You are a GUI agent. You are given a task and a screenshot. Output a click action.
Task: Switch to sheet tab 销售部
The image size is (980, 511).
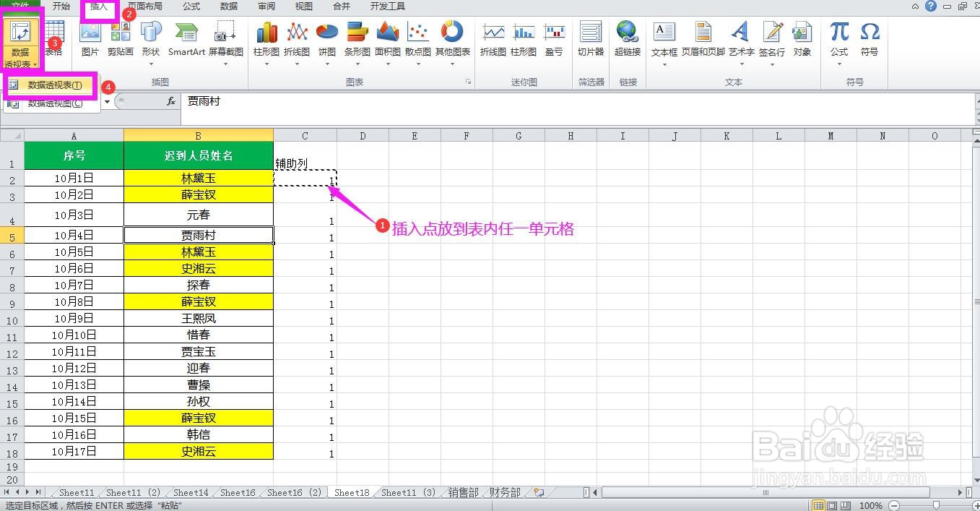(x=462, y=493)
